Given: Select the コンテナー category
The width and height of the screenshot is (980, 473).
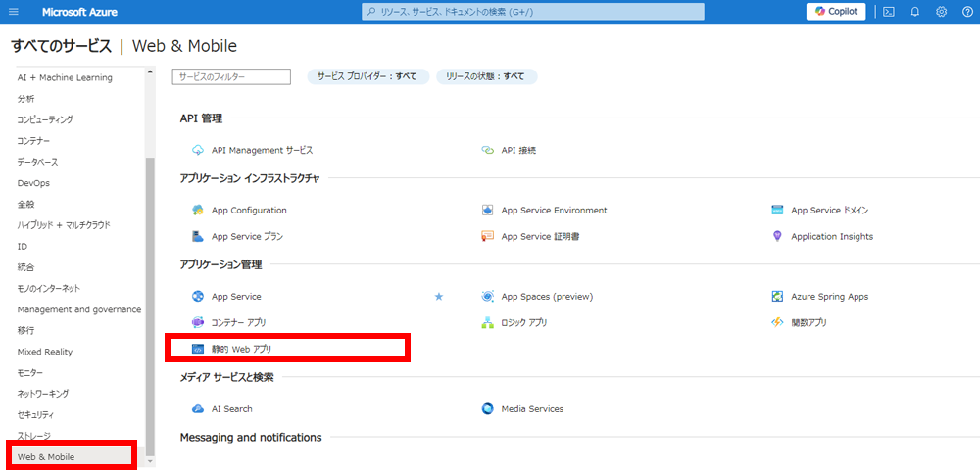Looking at the screenshot, I should click(x=33, y=141).
